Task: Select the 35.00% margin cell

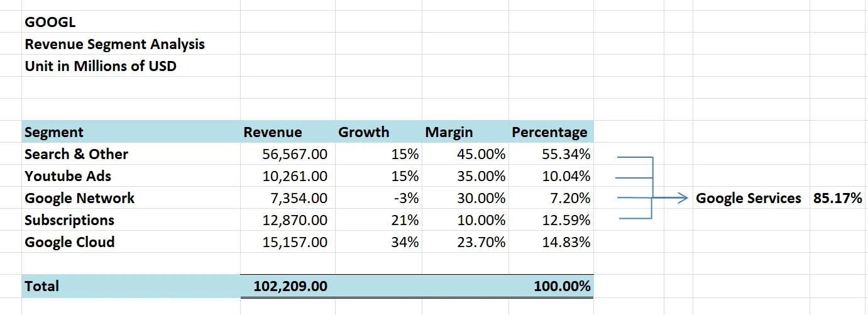Action: click(465, 176)
